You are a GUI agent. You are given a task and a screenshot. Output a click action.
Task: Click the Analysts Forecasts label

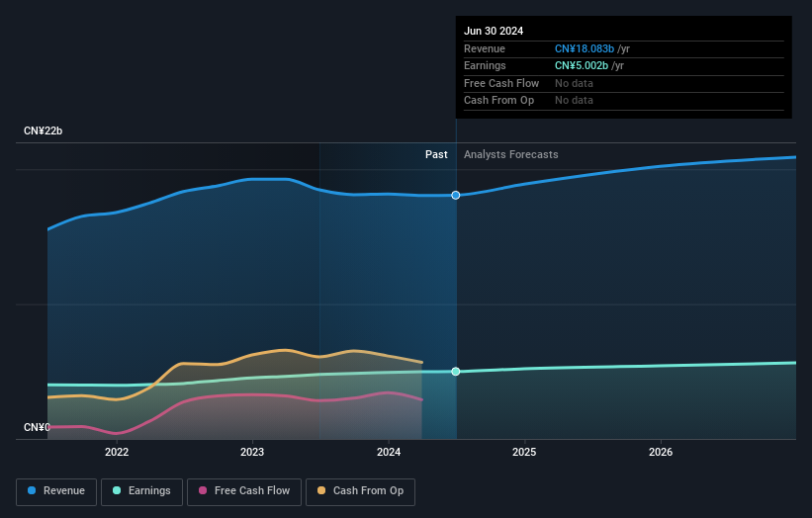click(511, 155)
